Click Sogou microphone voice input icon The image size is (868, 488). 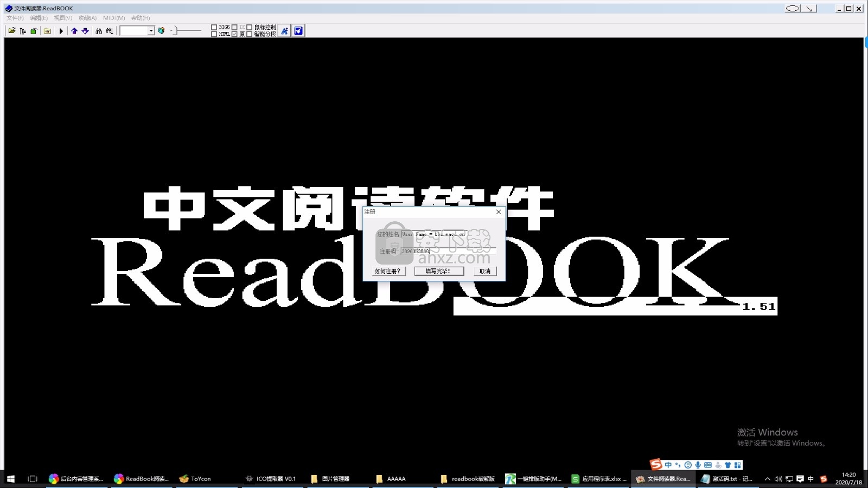pos(698,465)
